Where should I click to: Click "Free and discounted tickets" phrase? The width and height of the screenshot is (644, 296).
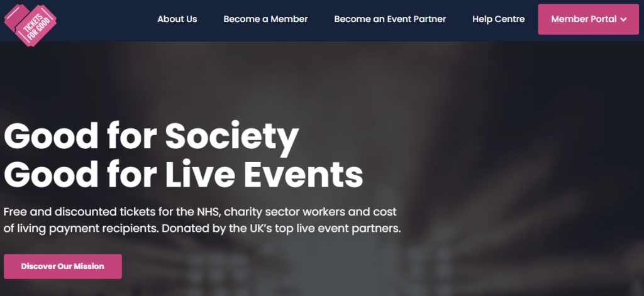[69, 211]
